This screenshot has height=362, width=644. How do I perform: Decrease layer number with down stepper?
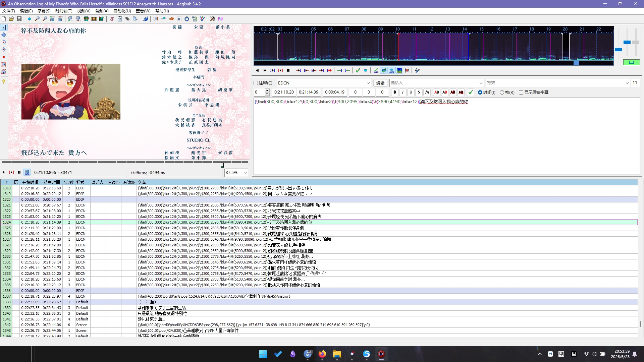click(267, 94)
